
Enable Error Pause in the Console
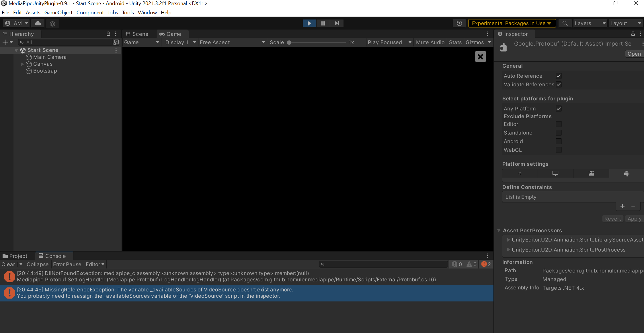[67, 264]
